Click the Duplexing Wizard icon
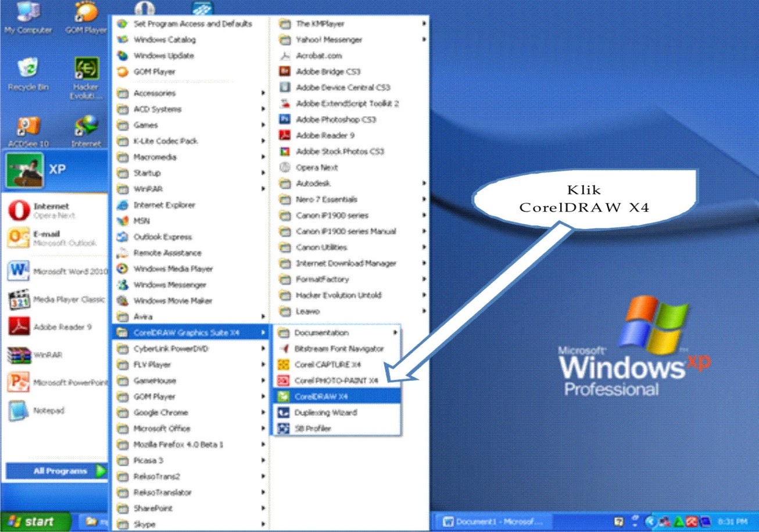Viewport: 759px width, 532px height. (284, 412)
